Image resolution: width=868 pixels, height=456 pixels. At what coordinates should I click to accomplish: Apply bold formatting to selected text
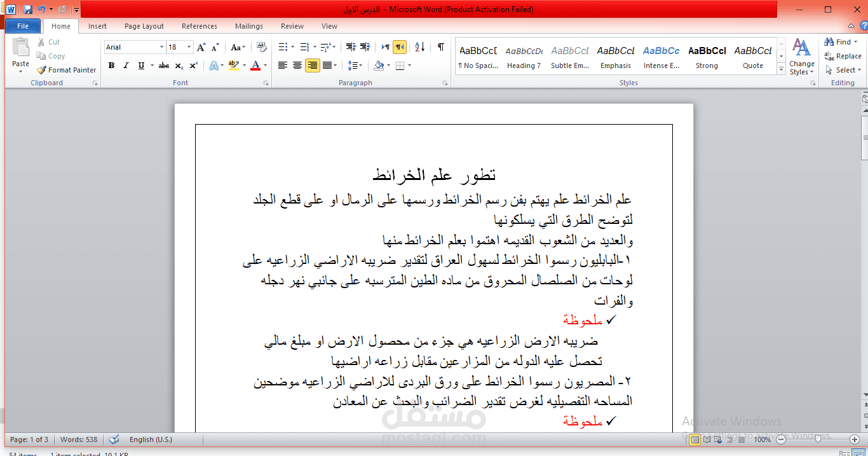[111, 66]
